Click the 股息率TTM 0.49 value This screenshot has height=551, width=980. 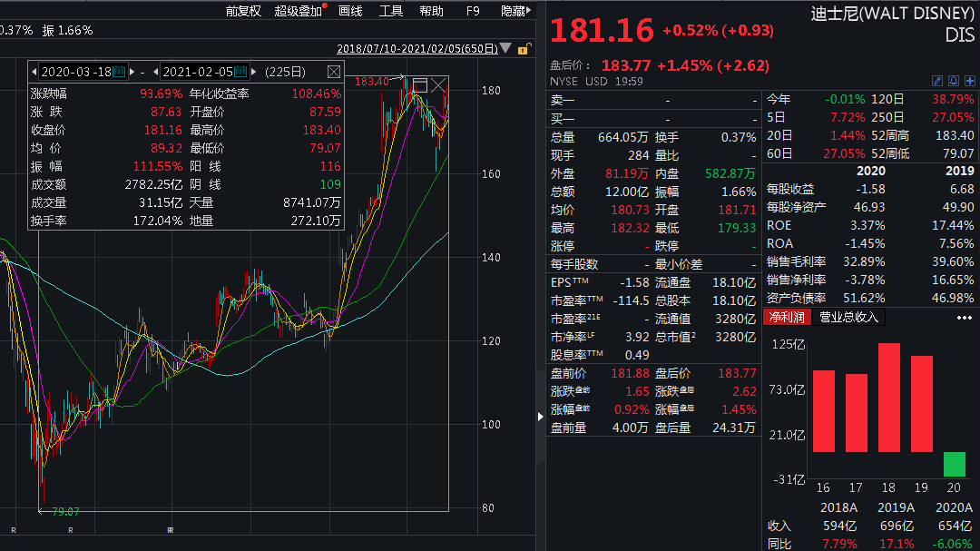tap(637, 355)
